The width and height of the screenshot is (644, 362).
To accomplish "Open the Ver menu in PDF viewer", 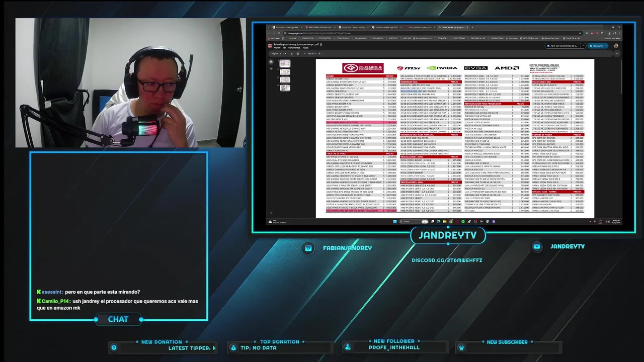I will click(284, 48).
